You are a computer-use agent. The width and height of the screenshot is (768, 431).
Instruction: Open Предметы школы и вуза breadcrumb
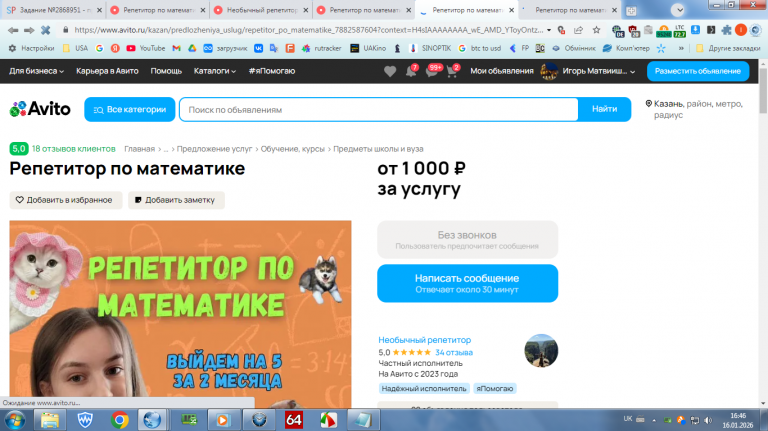click(x=378, y=148)
